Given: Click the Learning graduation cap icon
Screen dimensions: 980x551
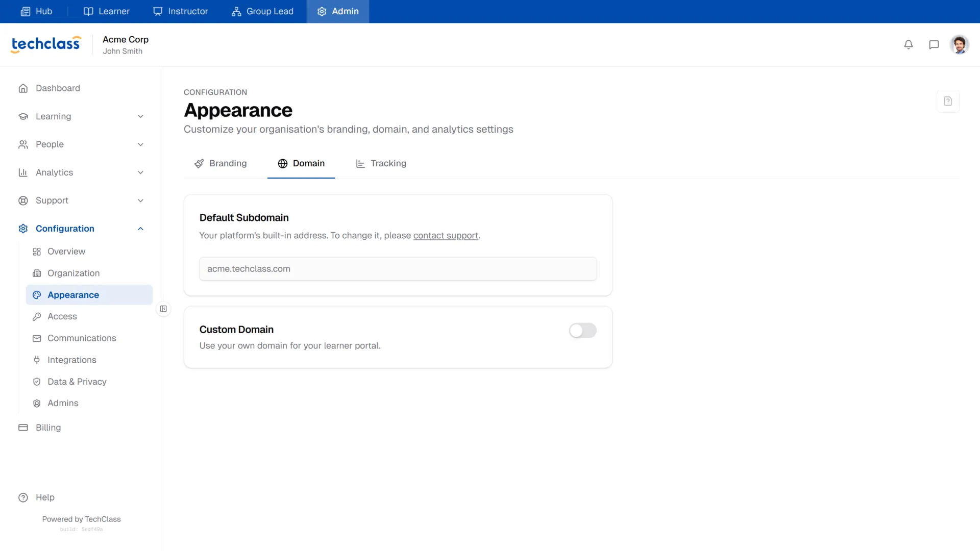Looking at the screenshot, I should pyautogui.click(x=23, y=116).
